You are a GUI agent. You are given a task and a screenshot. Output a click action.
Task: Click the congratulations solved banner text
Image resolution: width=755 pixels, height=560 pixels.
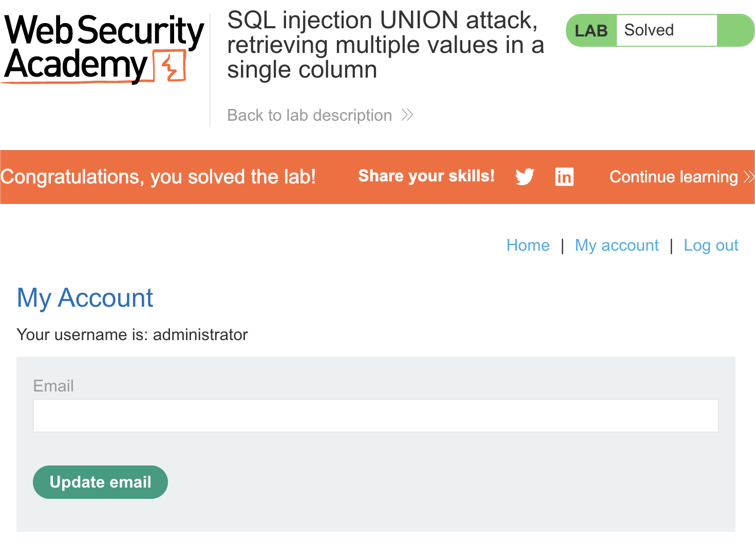(158, 177)
